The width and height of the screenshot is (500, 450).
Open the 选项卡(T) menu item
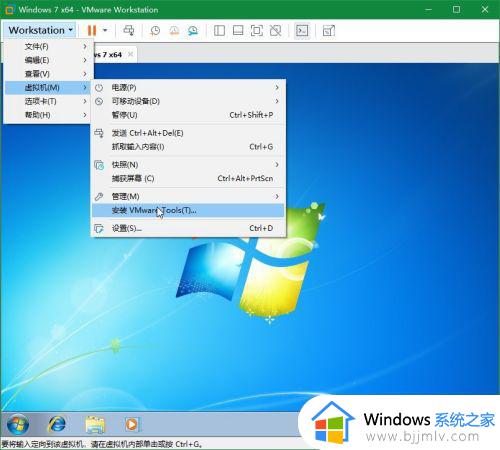click(48, 101)
